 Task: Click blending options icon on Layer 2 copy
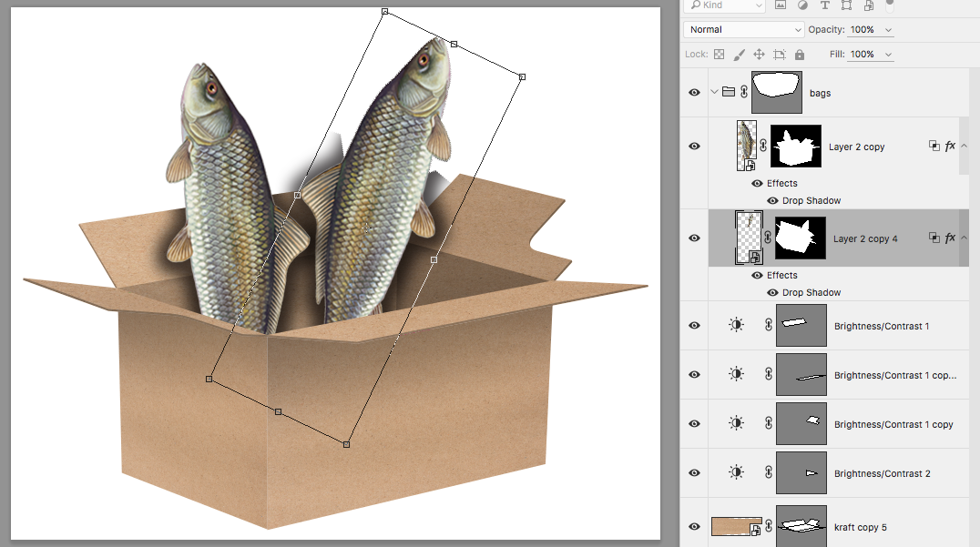click(x=934, y=146)
